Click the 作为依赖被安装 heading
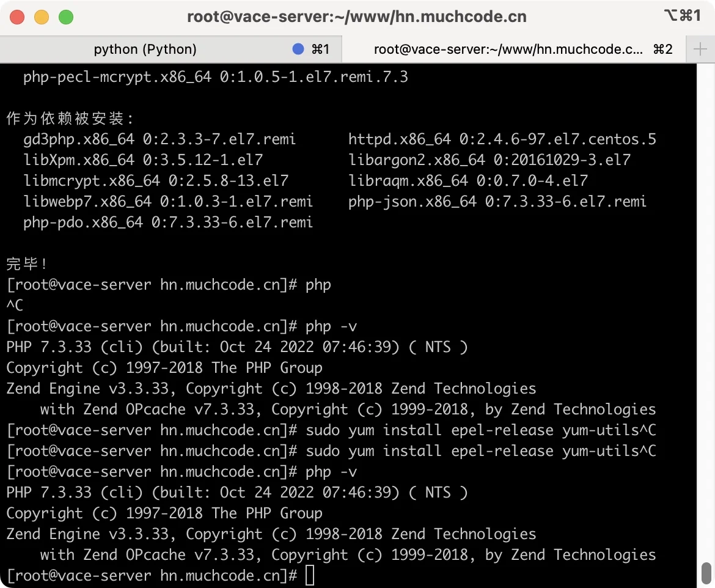 pyautogui.click(x=70, y=119)
